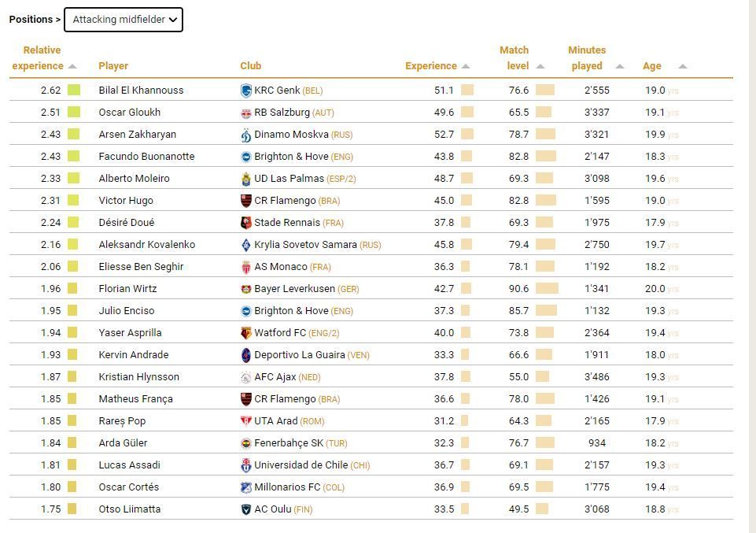Image resolution: width=756 pixels, height=533 pixels.
Task: Click the Dinamo Moskva club crest
Action: point(246,135)
